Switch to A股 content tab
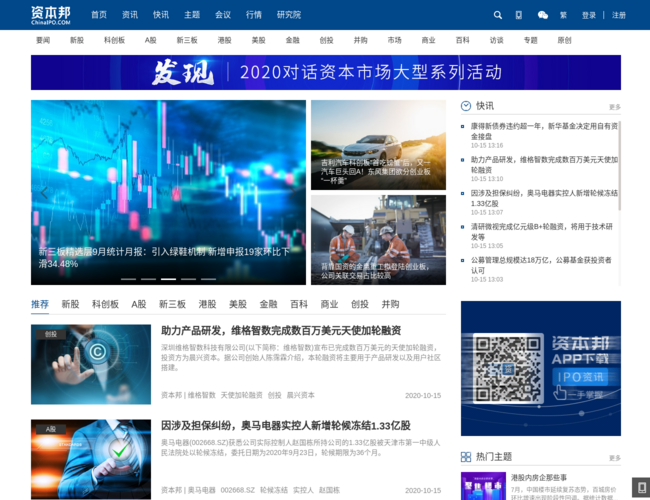 pos(138,304)
